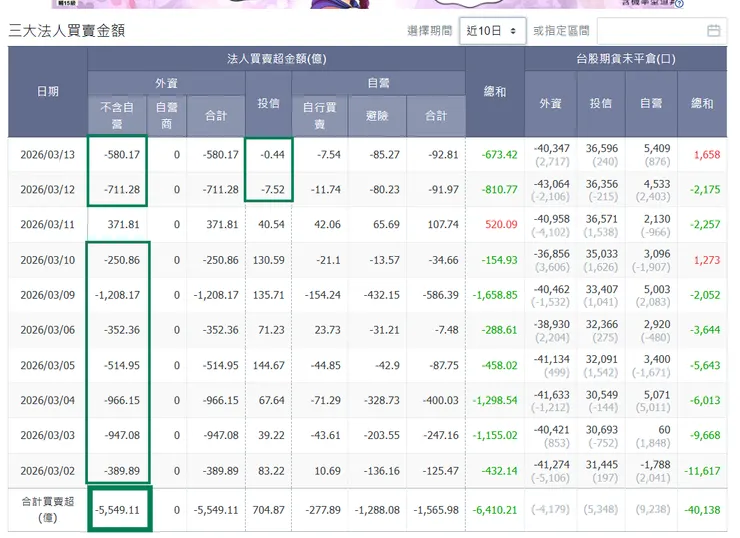Image resolution: width=740 pixels, height=538 pixels.
Task: Open the 近10日 period dropdown
Action: [x=492, y=31]
